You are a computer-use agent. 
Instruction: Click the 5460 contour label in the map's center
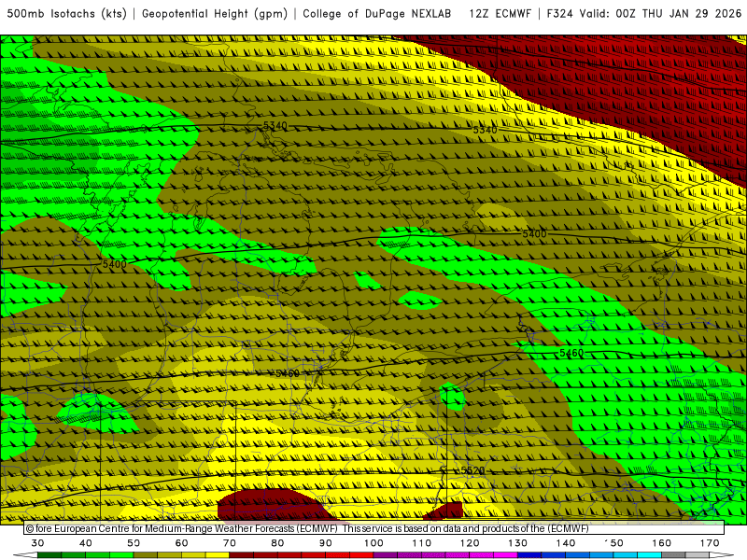point(288,373)
